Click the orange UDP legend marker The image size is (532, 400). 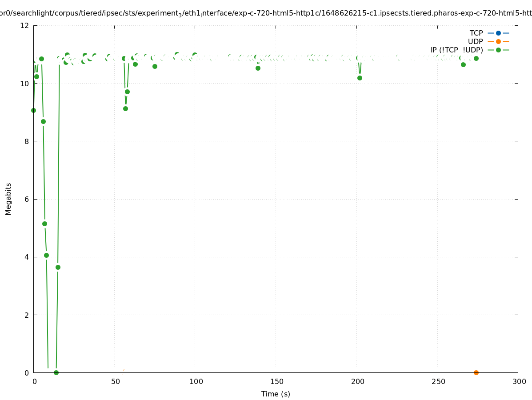498,41
